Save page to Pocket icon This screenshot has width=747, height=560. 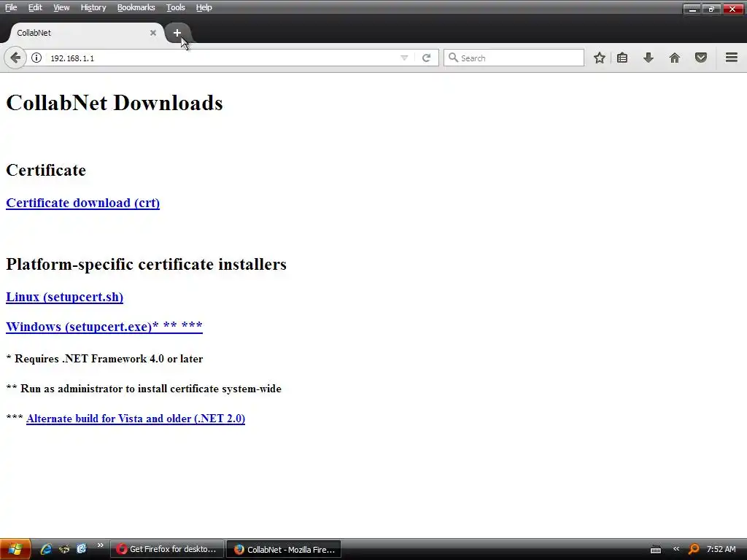point(701,58)
